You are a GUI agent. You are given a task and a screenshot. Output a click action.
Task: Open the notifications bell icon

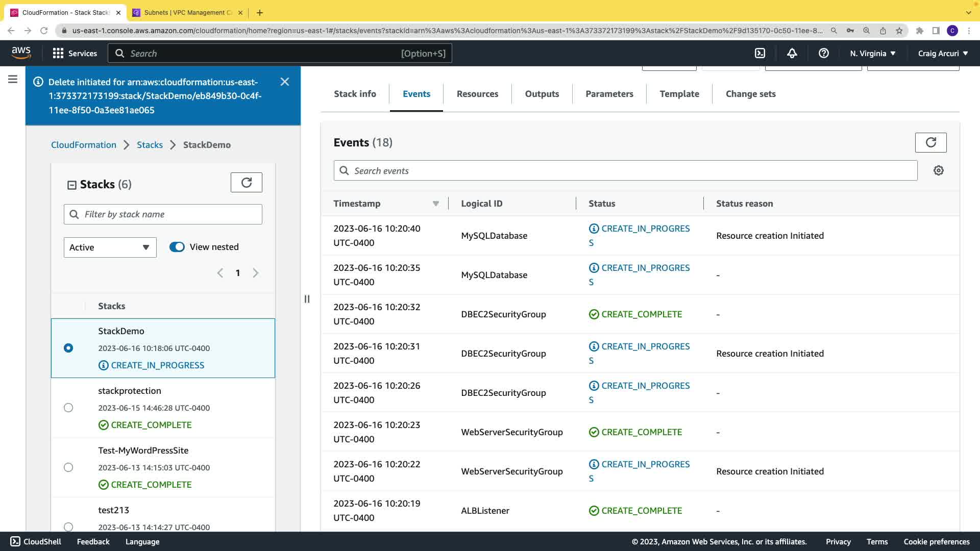(792, 53)
